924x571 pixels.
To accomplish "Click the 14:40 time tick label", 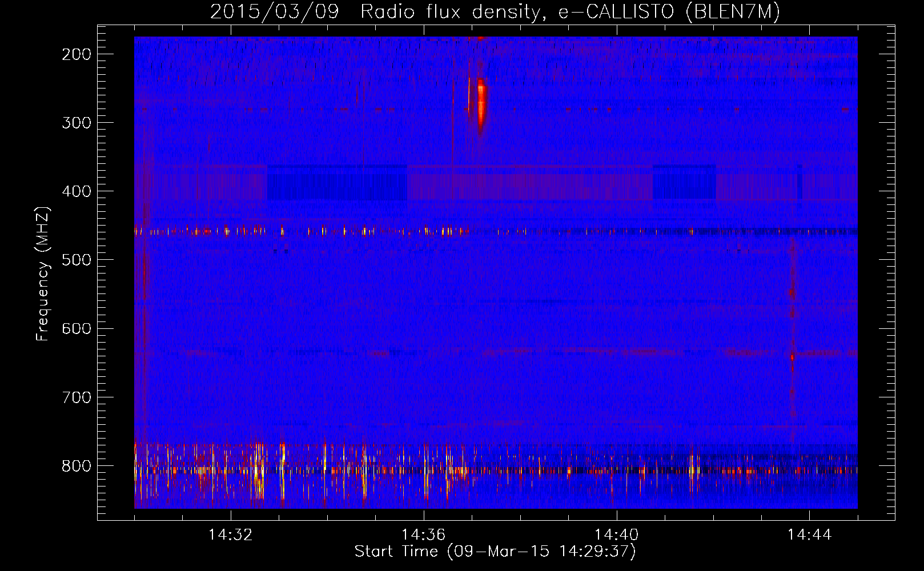I will pos(617,535).
